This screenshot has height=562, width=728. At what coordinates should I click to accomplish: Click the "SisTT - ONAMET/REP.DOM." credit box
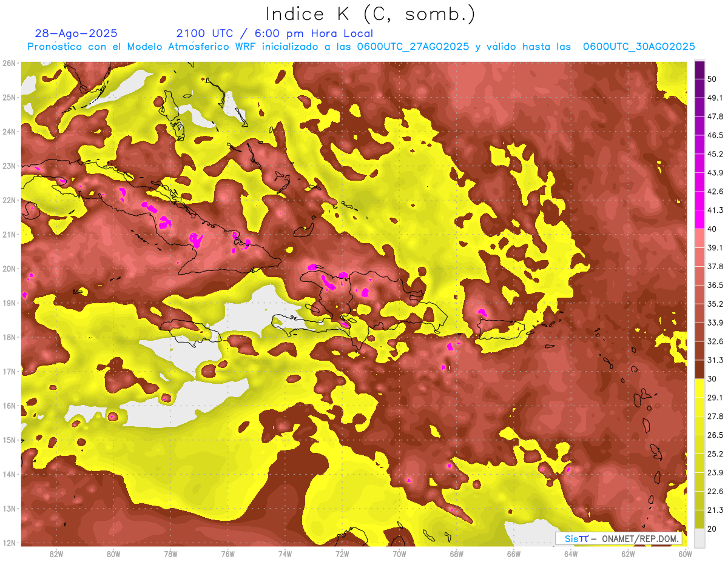[x=619, y=538]
